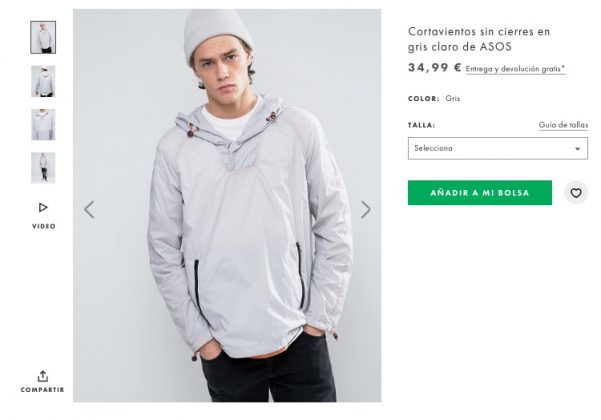Viewport: 601px width, 420px height.
Task: Select the third product thumbnail
Action: point(43,124)
